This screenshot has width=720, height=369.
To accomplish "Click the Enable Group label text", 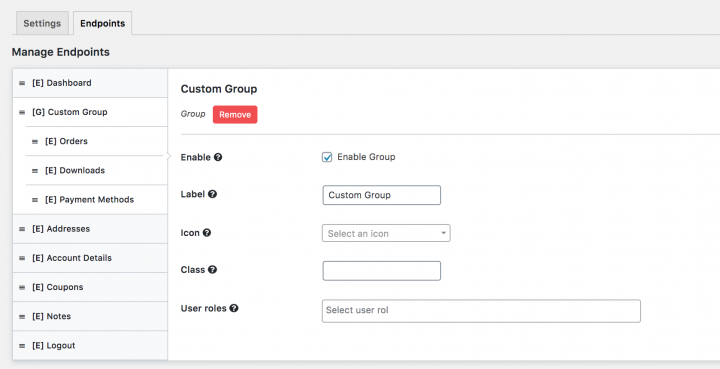I will (366, 157).
